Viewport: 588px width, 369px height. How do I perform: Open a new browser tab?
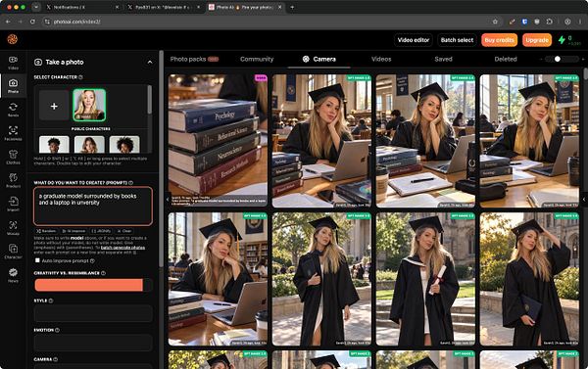(x=292, y=7)
